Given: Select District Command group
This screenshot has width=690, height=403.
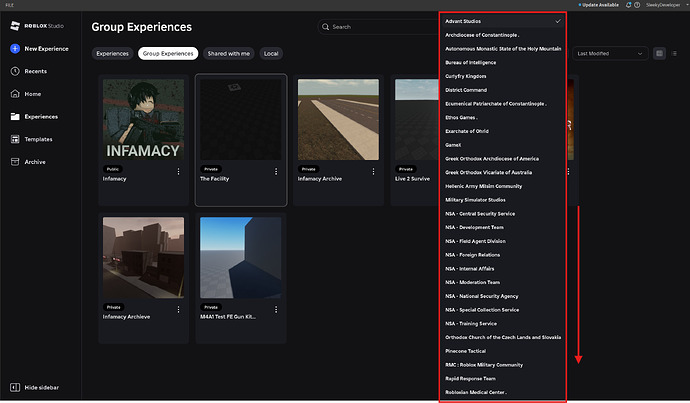Looking at the screenshot, I should tap(503, 90).
